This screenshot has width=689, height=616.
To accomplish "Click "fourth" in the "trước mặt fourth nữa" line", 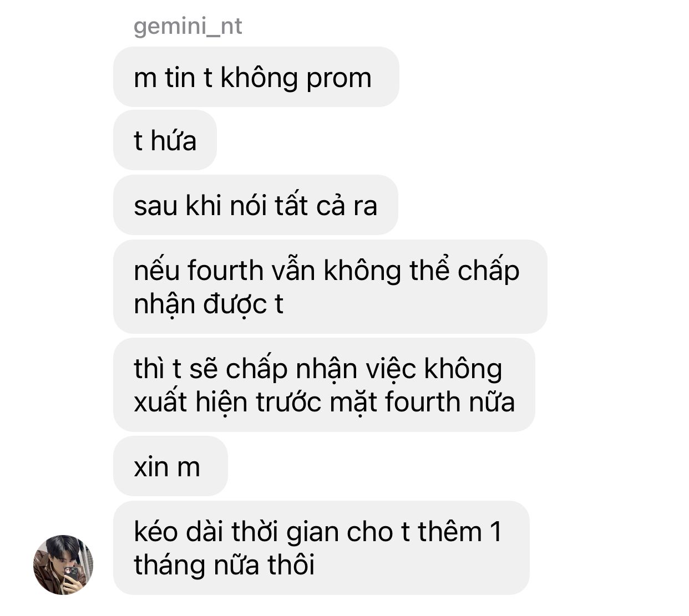I will (424, 402).
